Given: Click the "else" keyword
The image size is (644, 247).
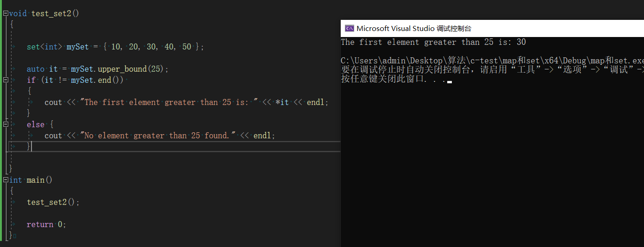Looking at the screenshot, I should click(36, 124).
